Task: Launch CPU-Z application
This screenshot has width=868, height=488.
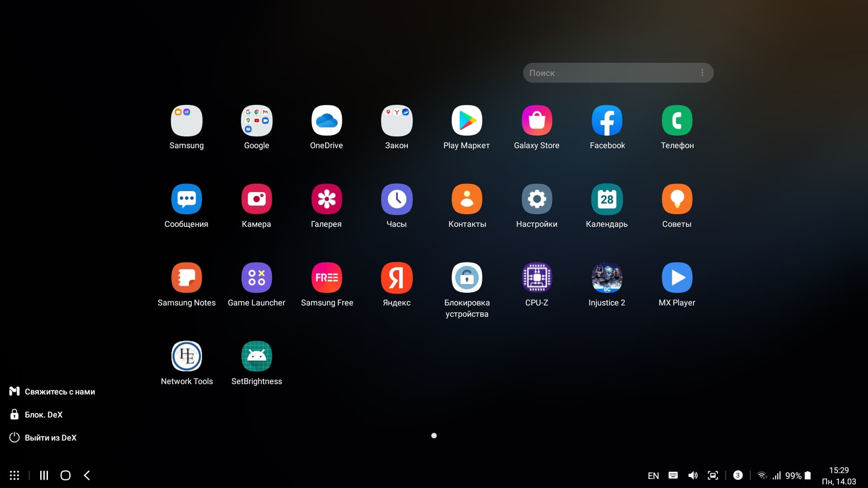Action: [537, 278]
